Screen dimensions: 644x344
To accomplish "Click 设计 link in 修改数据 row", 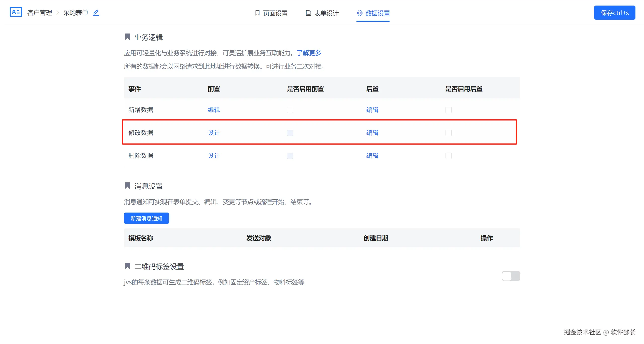I will [x=214, y=133].
